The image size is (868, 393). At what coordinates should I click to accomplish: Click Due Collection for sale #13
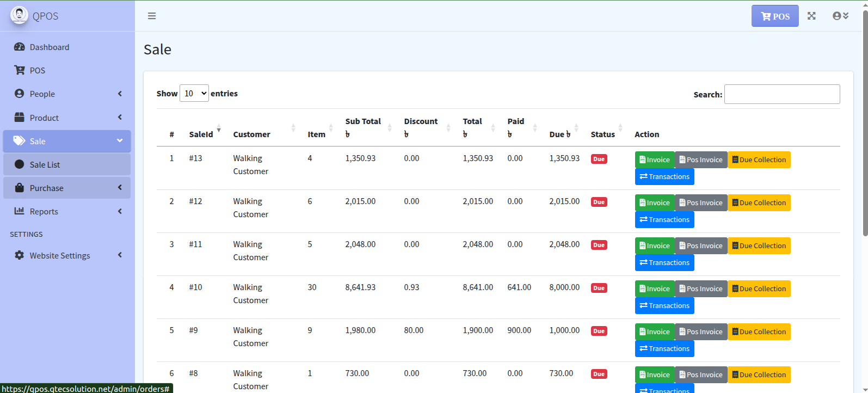(759, 160)
